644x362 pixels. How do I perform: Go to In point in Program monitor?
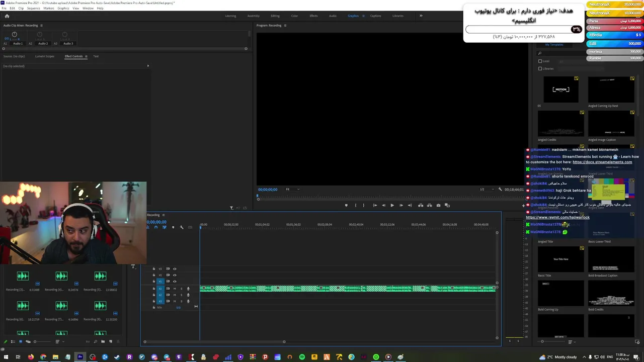[375, 205]
